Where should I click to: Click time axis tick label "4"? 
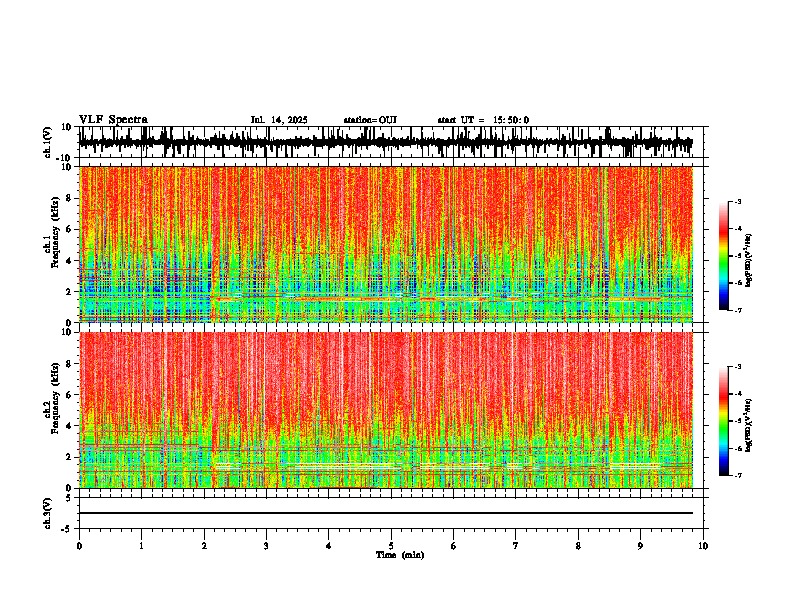(x=329, y=546)
